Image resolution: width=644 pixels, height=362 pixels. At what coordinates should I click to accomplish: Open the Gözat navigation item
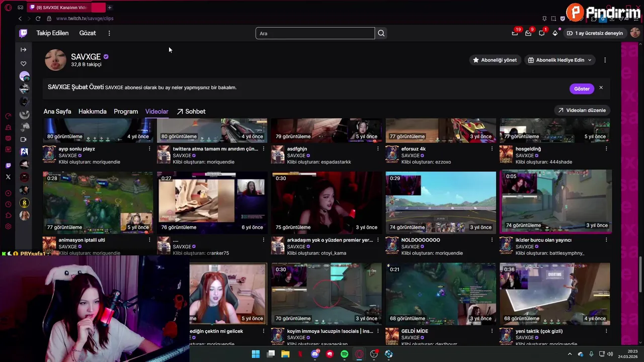pyautogui.click(x=88, y=33)
